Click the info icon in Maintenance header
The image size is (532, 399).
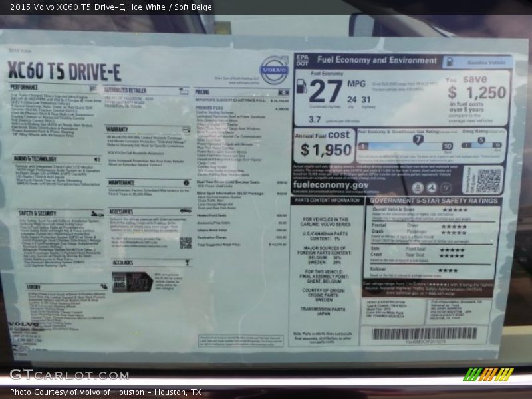(x=186, y=182)
